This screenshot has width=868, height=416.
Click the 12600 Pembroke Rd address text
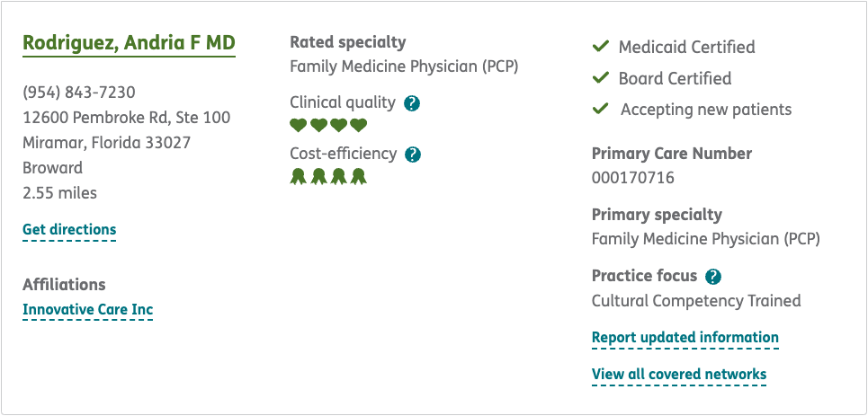[x=126, y=118]
